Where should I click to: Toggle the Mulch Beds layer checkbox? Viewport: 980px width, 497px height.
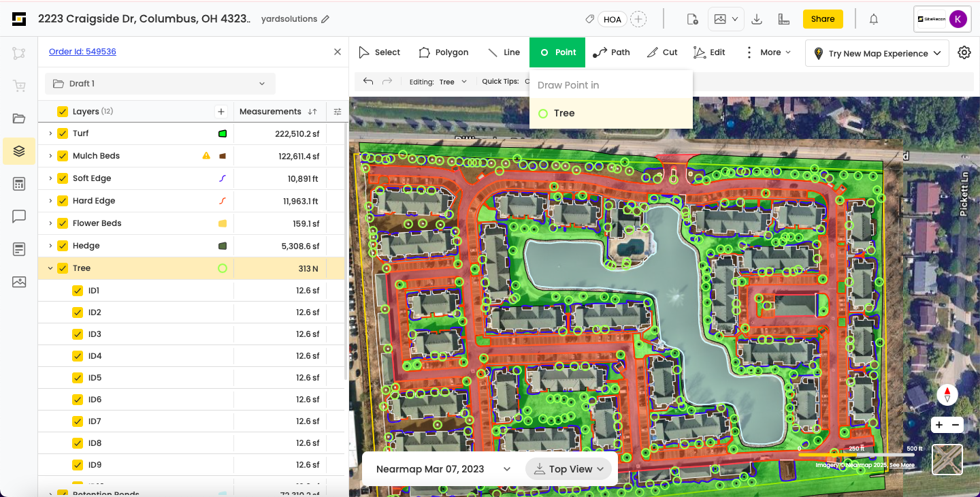click(63, 156)
